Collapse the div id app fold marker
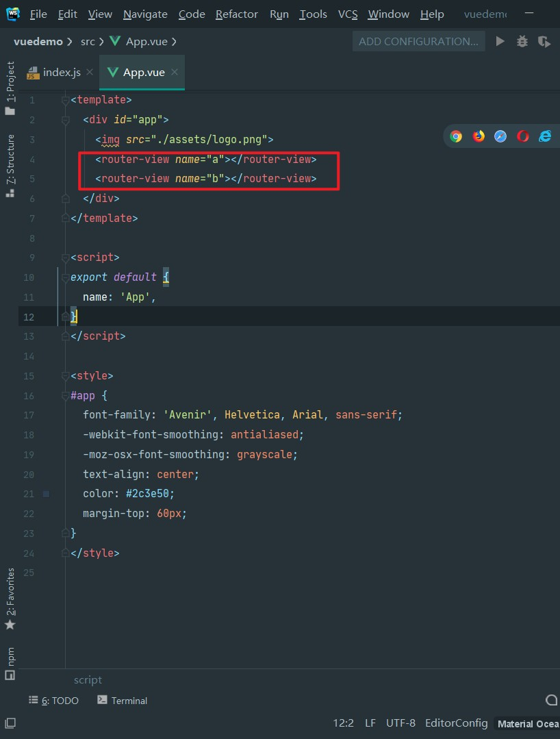The height and width of the screenshot is (739, 560). click(x=66, y=120)
